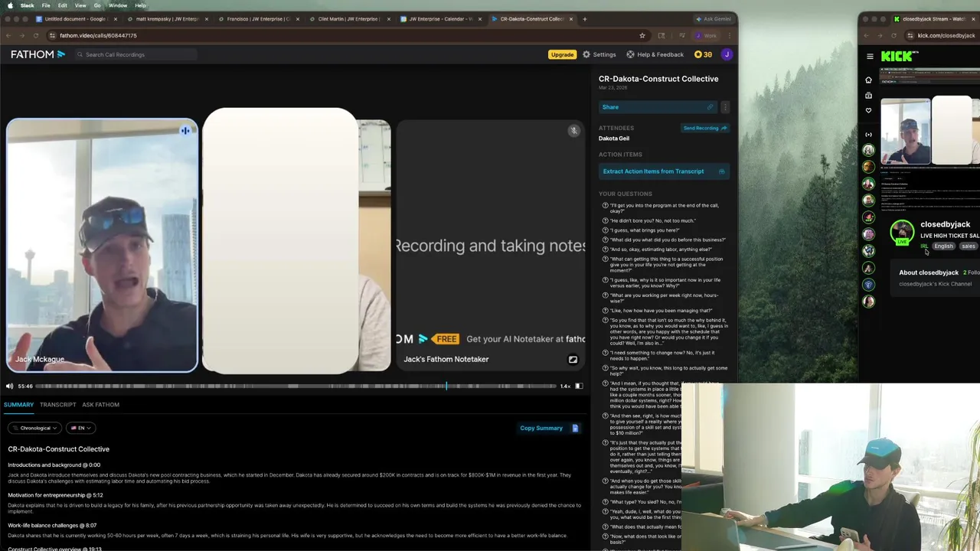
Task: Click the picture-in-picture icon on Notetaker tile
Action: (573, 359)
